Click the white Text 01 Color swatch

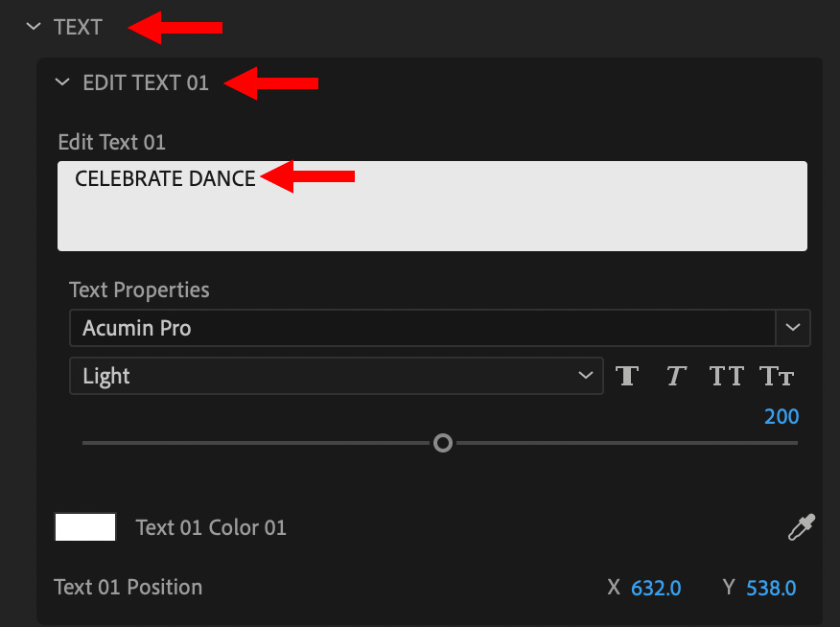point(85,527)
